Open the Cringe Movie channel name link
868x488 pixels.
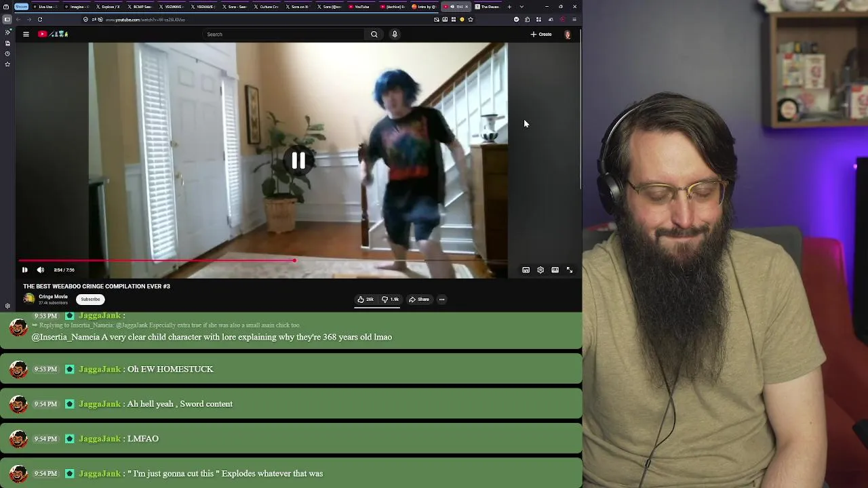[53, 297]
